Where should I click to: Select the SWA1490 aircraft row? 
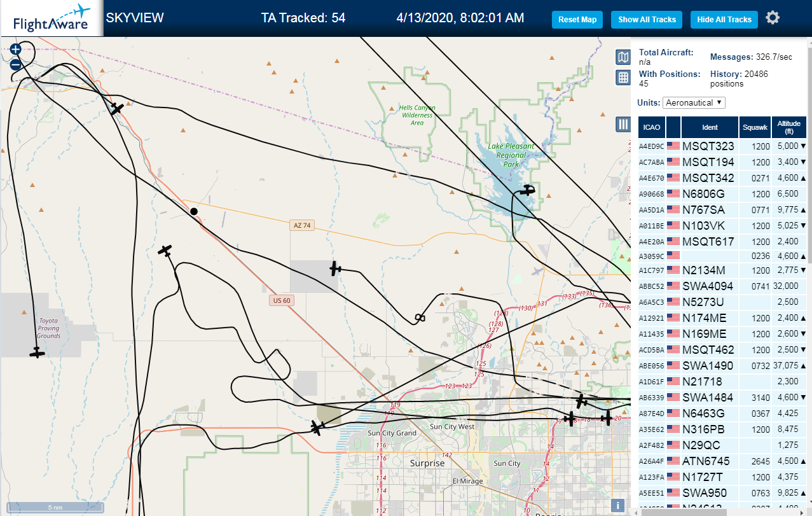pos(723,365)
